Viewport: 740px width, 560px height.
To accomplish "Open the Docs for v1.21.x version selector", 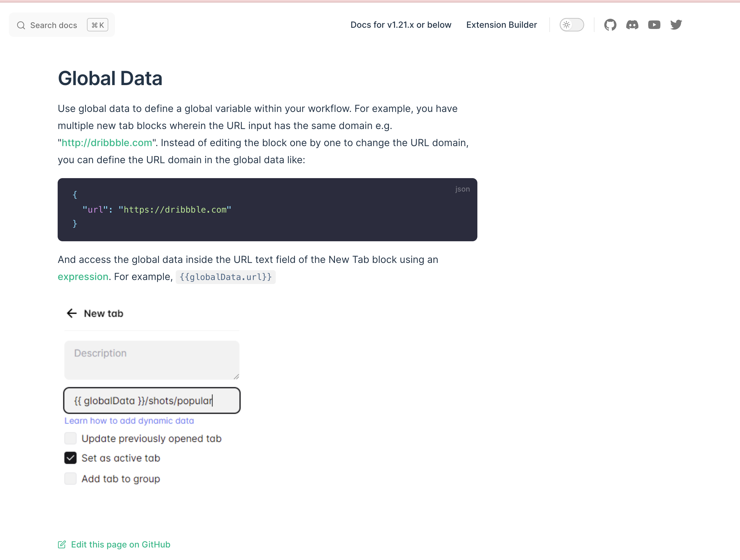I will (x=401, y=25).
